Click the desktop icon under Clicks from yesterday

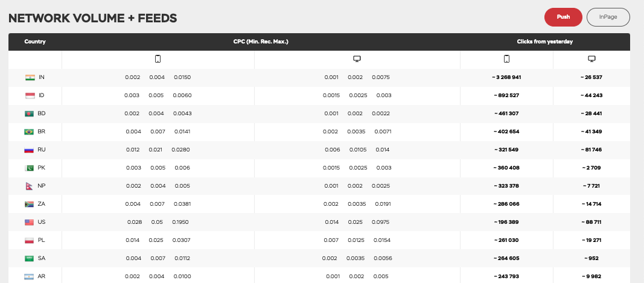pyautogui.click(x=591, y=59)
